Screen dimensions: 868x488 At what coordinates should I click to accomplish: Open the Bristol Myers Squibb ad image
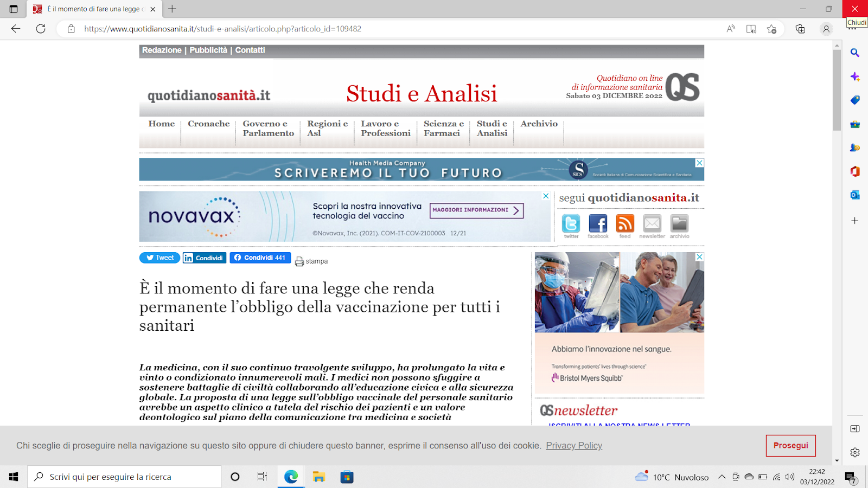point(620,323)
